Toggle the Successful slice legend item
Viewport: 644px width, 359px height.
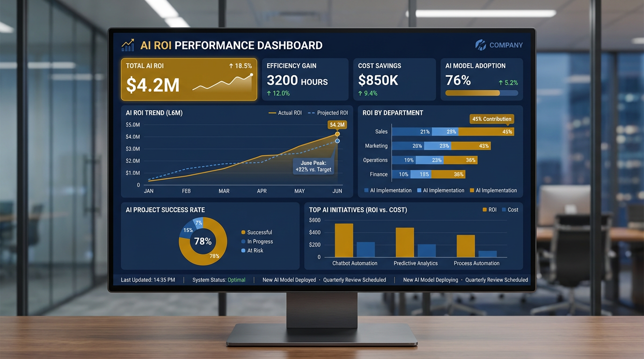(x=256, y=232)
